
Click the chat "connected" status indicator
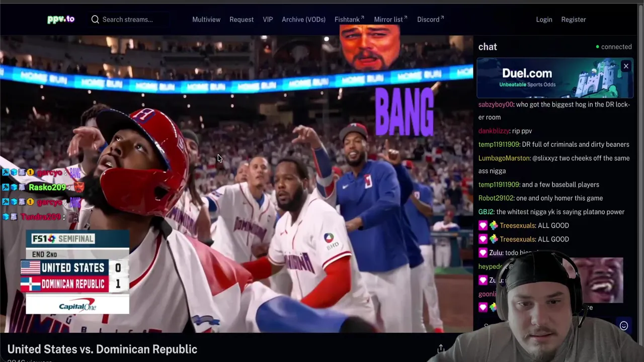click(x=614, y=47)
